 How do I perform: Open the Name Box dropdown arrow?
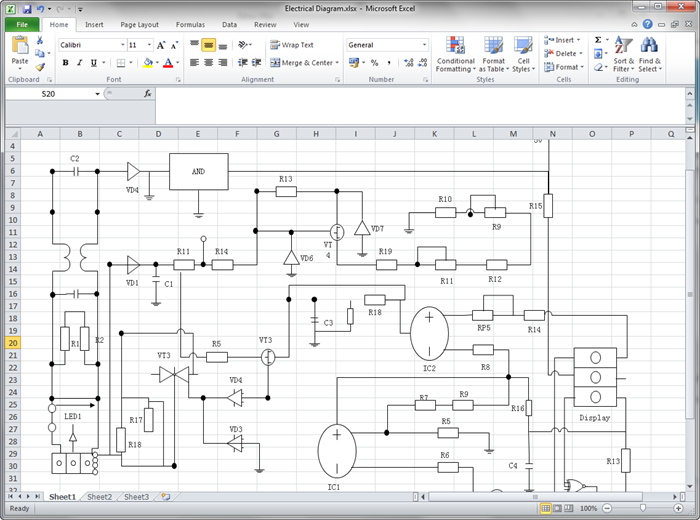(98, 94)
